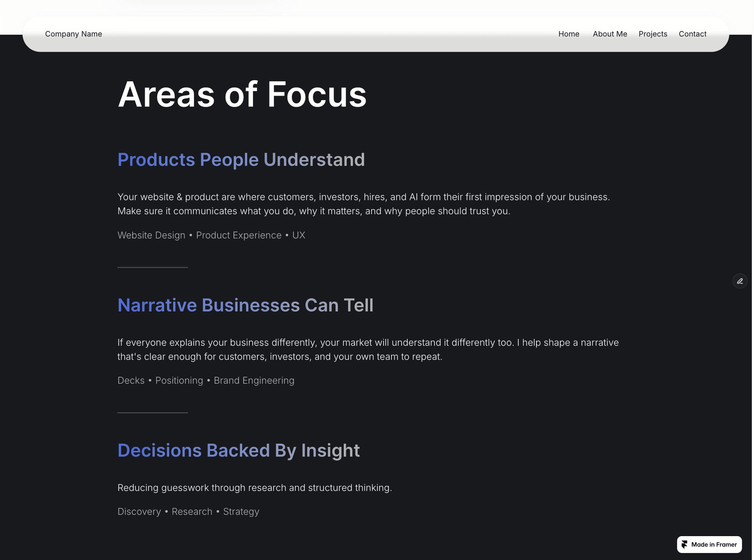
Task: Select the Products People Understand heading
Action: pos(241,160)
